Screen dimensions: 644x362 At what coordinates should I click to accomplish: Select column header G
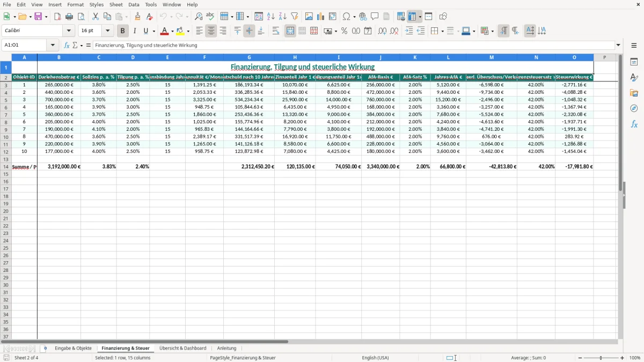click(x=249, y=57)
